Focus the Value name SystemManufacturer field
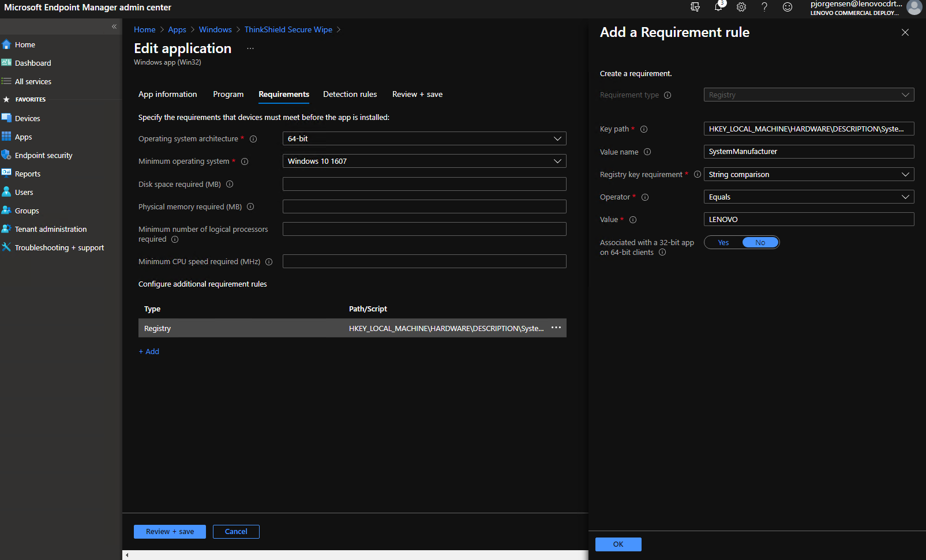Screen dimensions: 926x560 809,152
